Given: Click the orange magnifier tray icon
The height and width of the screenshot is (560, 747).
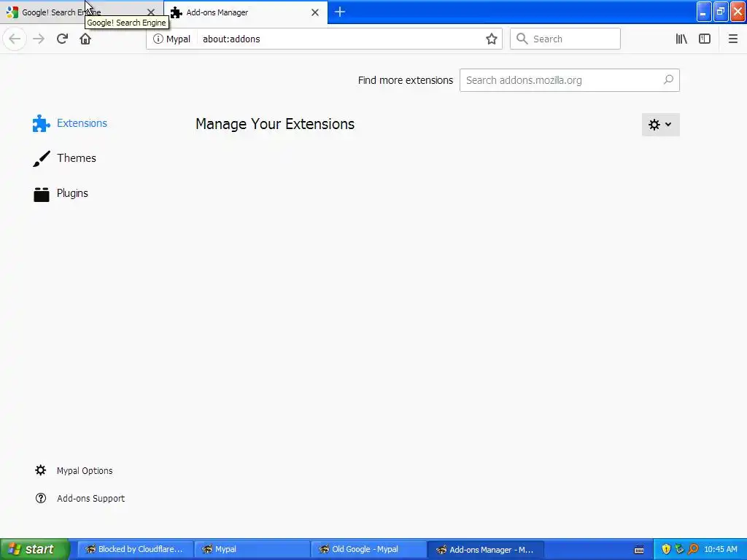Looking at the screenshot, I should [x=693, y=550].
